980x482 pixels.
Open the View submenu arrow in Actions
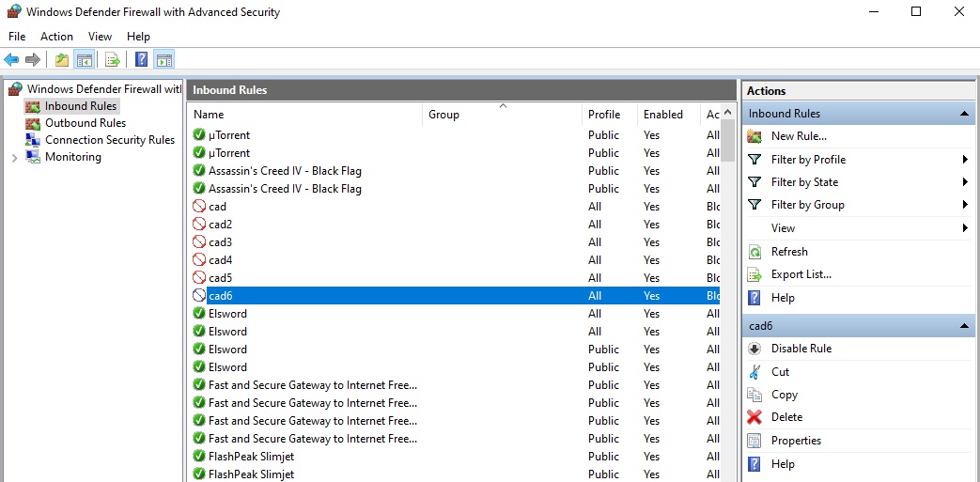(966, 228)
